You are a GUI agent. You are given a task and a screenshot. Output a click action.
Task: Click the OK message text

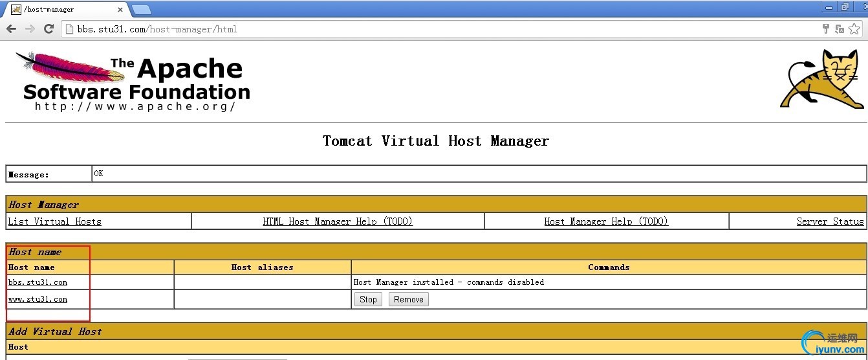tap(98, 174)
